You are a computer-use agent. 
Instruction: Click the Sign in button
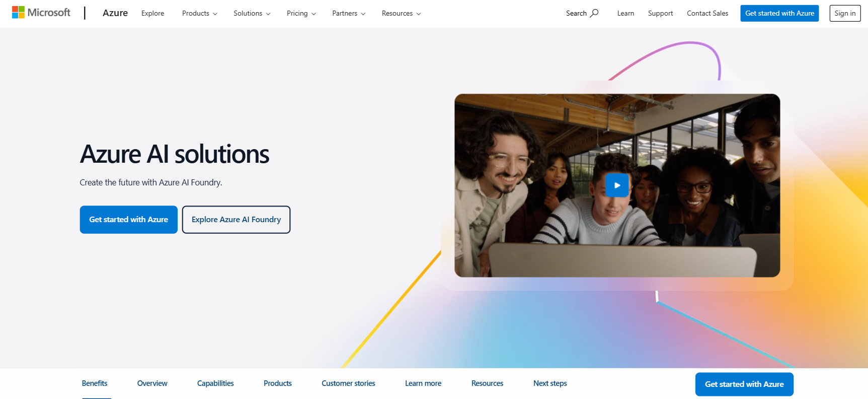tap(845, 13)
